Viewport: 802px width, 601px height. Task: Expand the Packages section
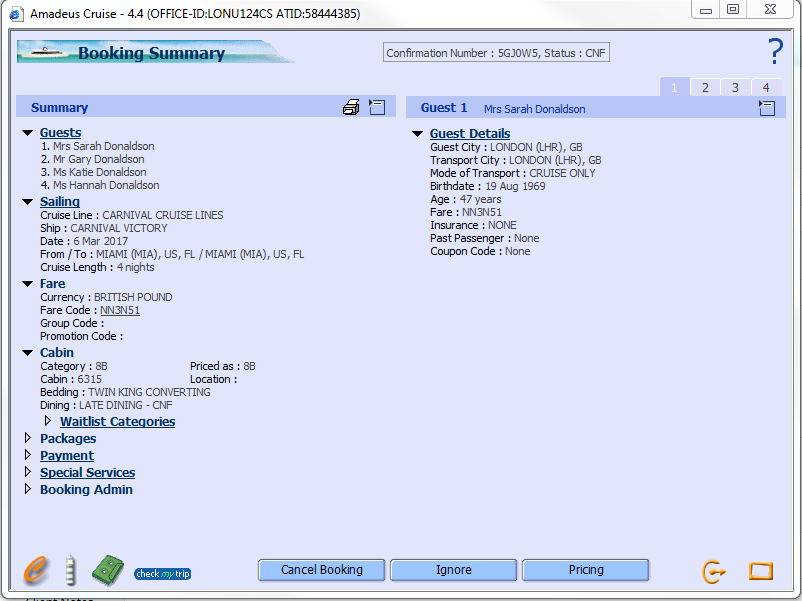[28, 438]
